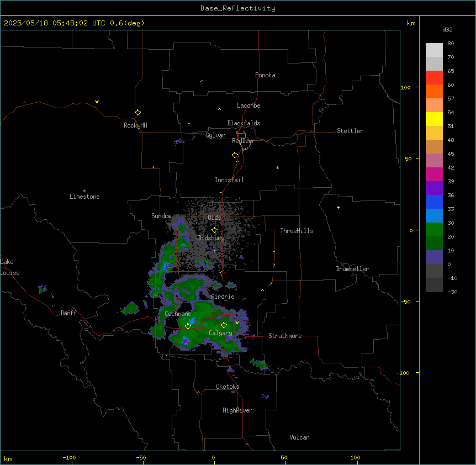The height and width of the screenshot is (465, 476).
Task: Click the yellow 54 dBZ legend swatch
Action: (434, 119)
